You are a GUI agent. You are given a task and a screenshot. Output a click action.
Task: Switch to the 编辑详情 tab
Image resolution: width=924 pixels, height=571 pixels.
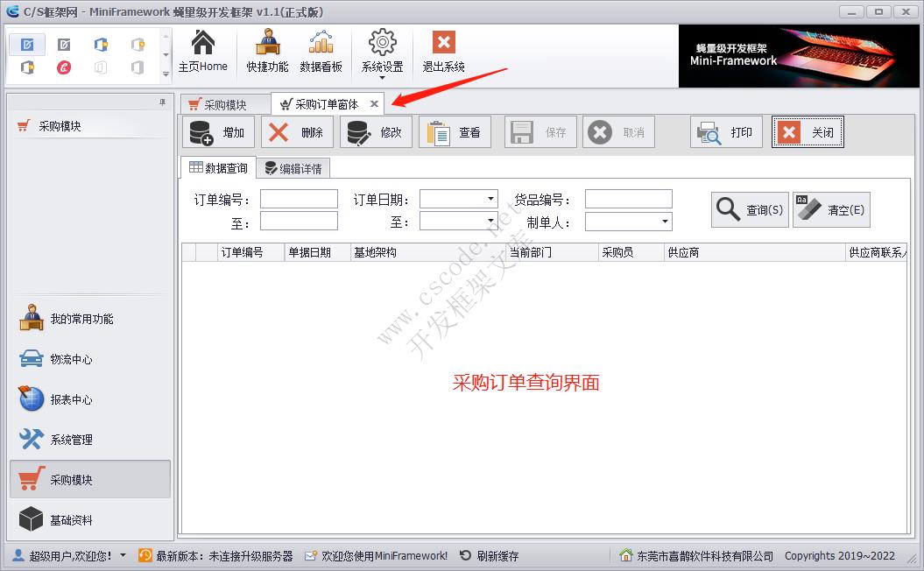pyautogui.click(x=294, y=166)
